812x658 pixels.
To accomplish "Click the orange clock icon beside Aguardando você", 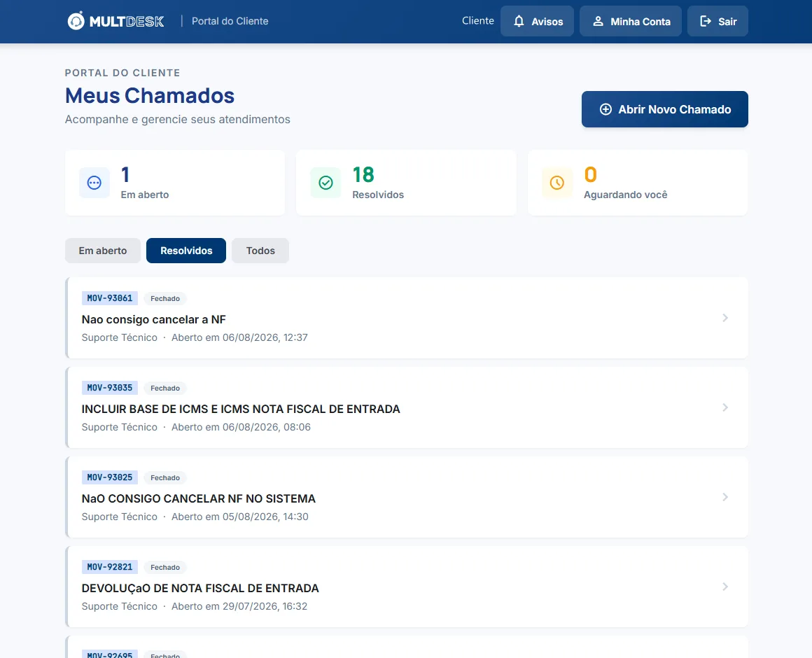I will click(x=557, y=183).
